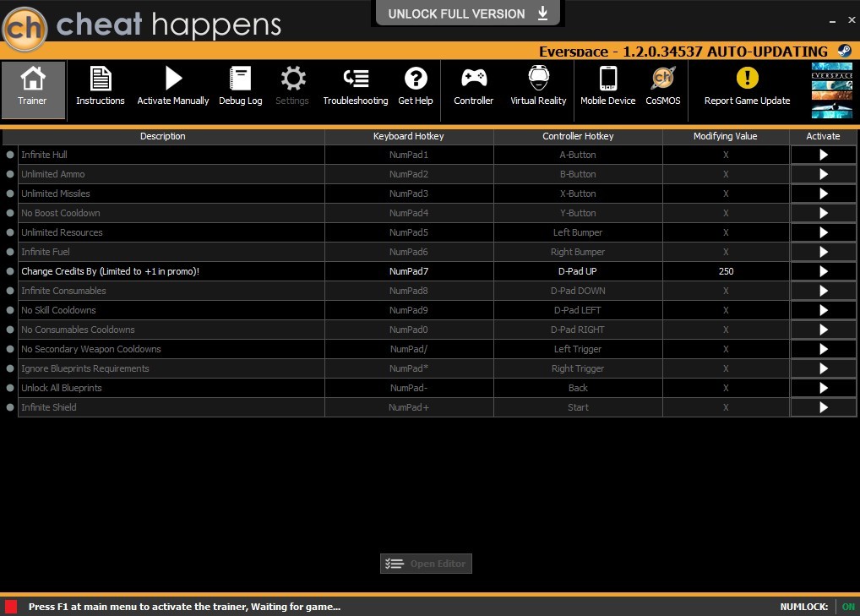Open the Debug Log notebook icon
The width and height of the screenshot is (860, 616).
tap(240, 80)
